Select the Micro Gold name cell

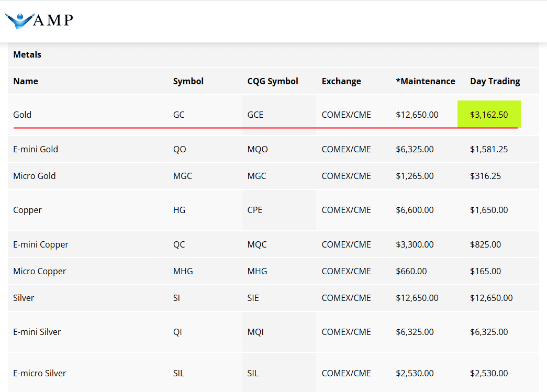[x=35, y=176]
